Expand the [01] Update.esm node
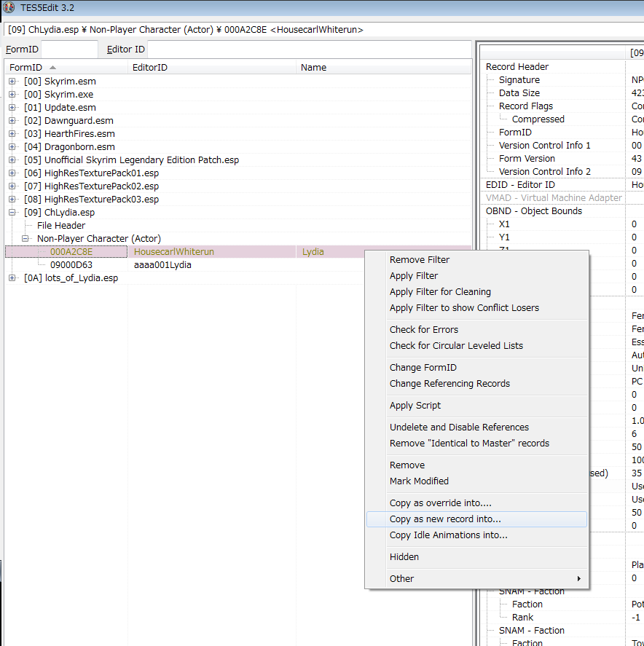Screen dimensions: 644x646 click(12, 108)
